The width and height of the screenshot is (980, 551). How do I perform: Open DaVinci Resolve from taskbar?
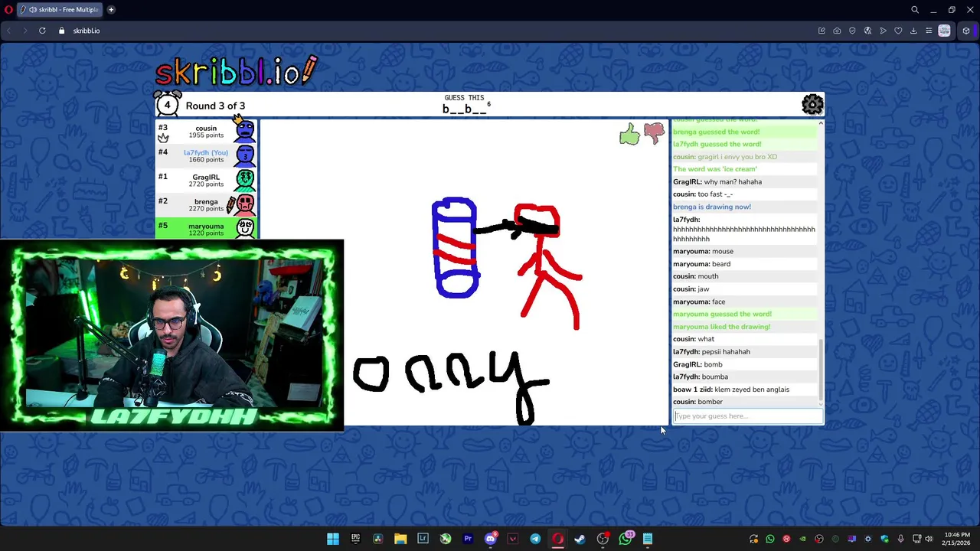pyautogui.click(x=378, y=539)
